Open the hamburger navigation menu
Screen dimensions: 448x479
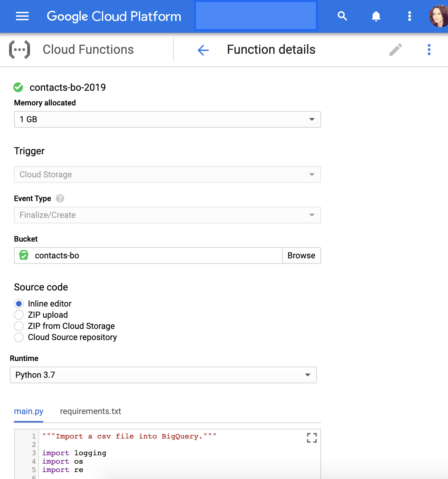(22, 16)
